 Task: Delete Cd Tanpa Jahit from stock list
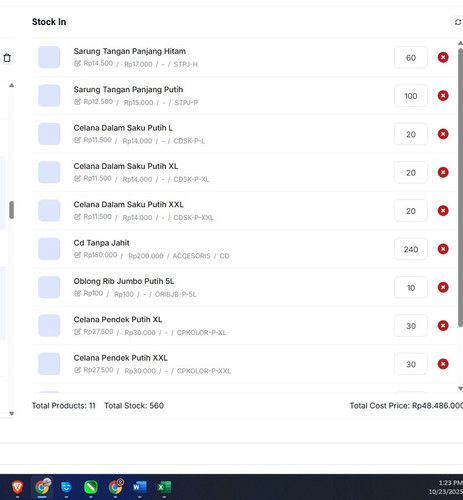443,249
